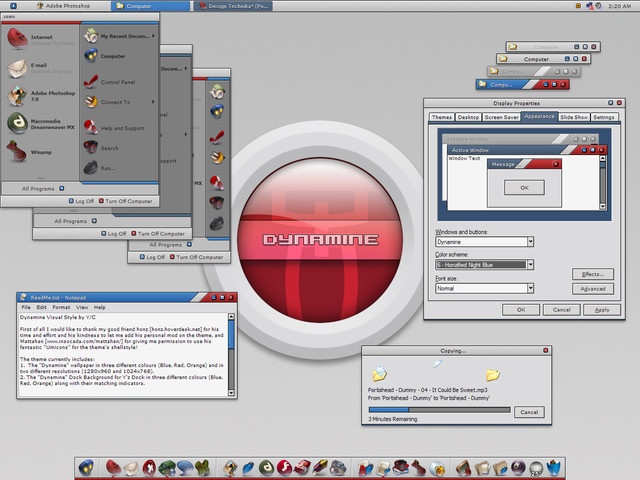This screenshot has width=640, height=480.
Task: Click the Flash icon in the dock
Action: 284,467
